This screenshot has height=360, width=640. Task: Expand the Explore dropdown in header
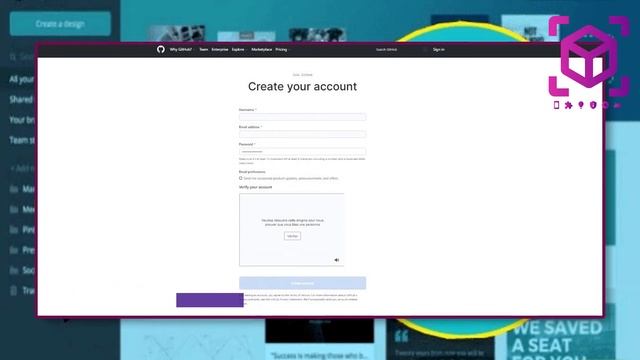click(239, 49)
